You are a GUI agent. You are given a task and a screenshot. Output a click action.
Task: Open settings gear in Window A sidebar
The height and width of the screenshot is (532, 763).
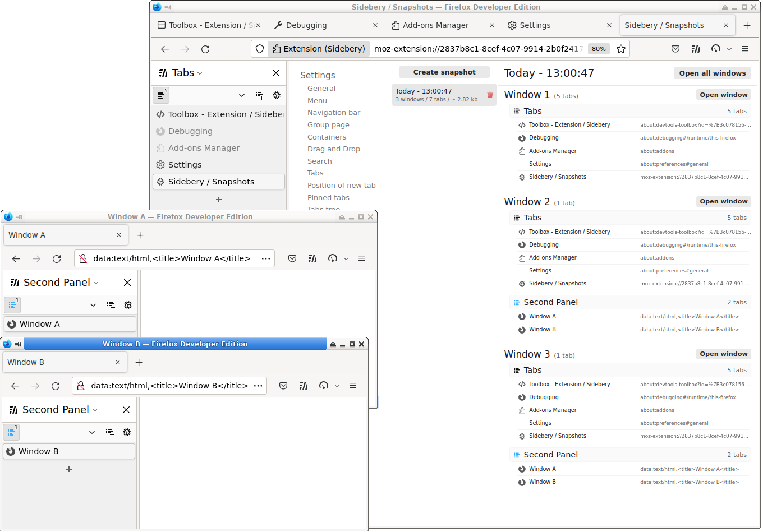[128, 305]
